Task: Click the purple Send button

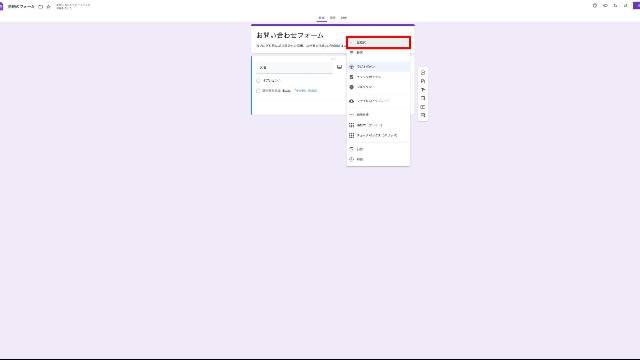Action: point(637,6)
